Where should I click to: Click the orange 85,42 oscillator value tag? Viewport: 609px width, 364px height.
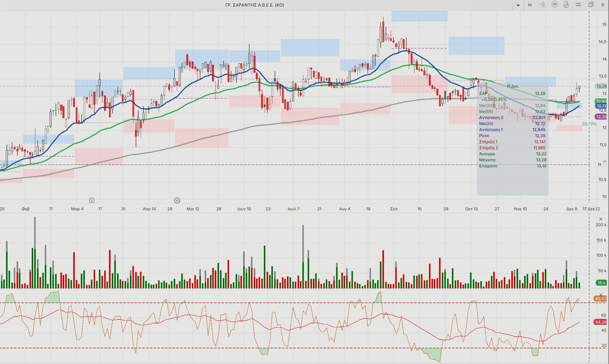pyautogui.click(x=601, y=299)
